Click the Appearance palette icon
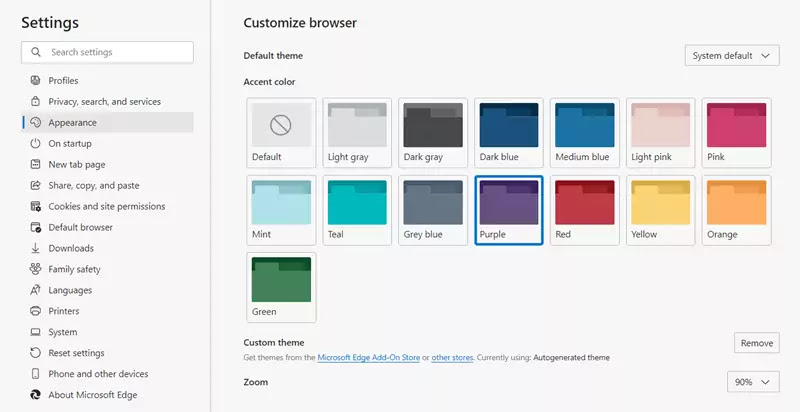Image resolution: width=800 pixels, height=412 pixels. coord(35,122)
